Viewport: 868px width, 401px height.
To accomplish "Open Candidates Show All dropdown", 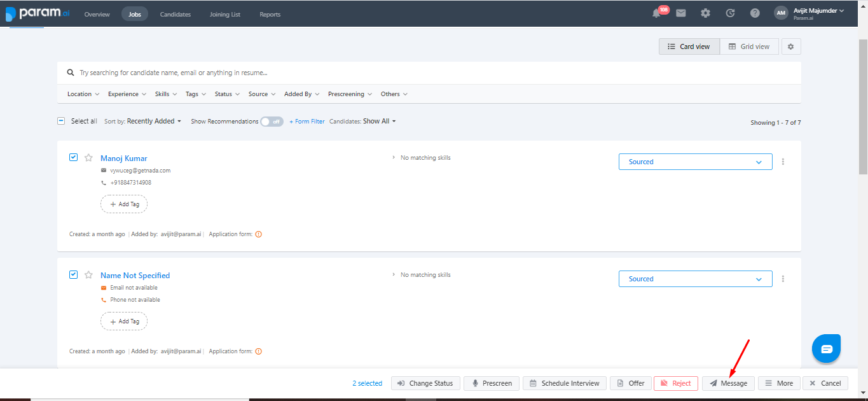I will 380,121.
